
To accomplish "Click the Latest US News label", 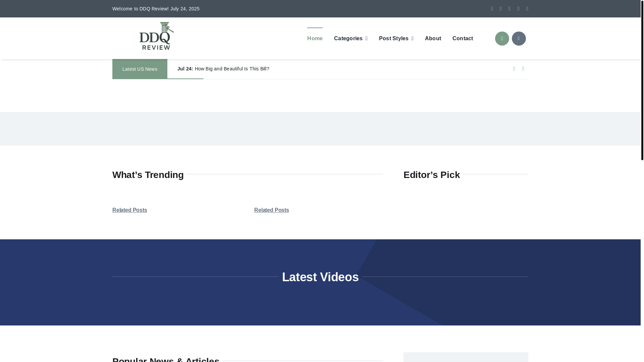I will pyautogui.click(x=140, y=69).
